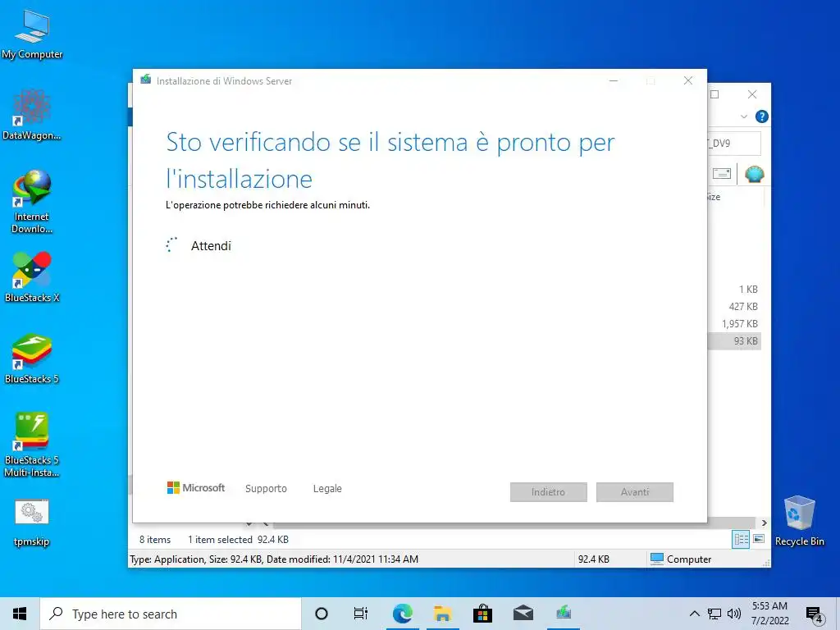
Task: Open File Explorer from the taskbar
Action: (442, 614)
